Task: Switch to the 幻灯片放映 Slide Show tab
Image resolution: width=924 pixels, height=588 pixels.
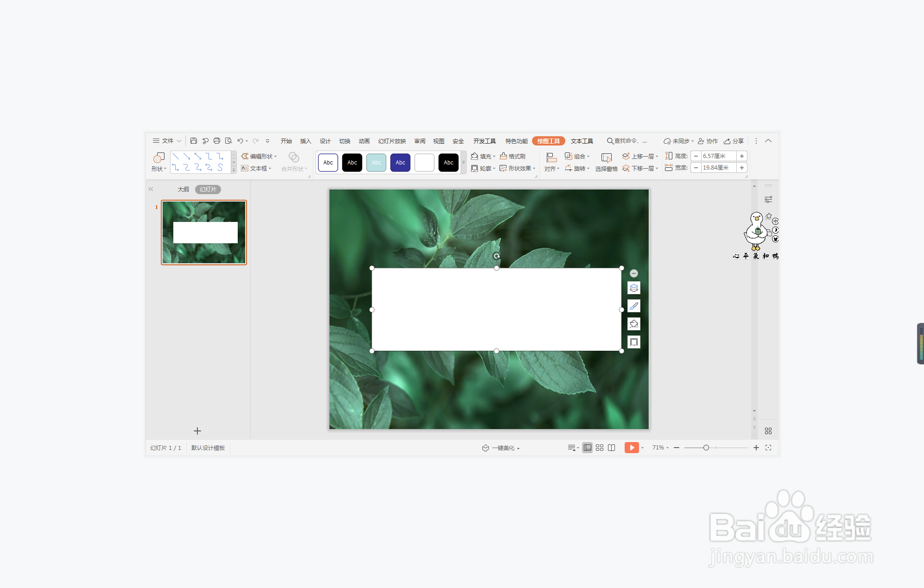Action: (x=392, y=141)
